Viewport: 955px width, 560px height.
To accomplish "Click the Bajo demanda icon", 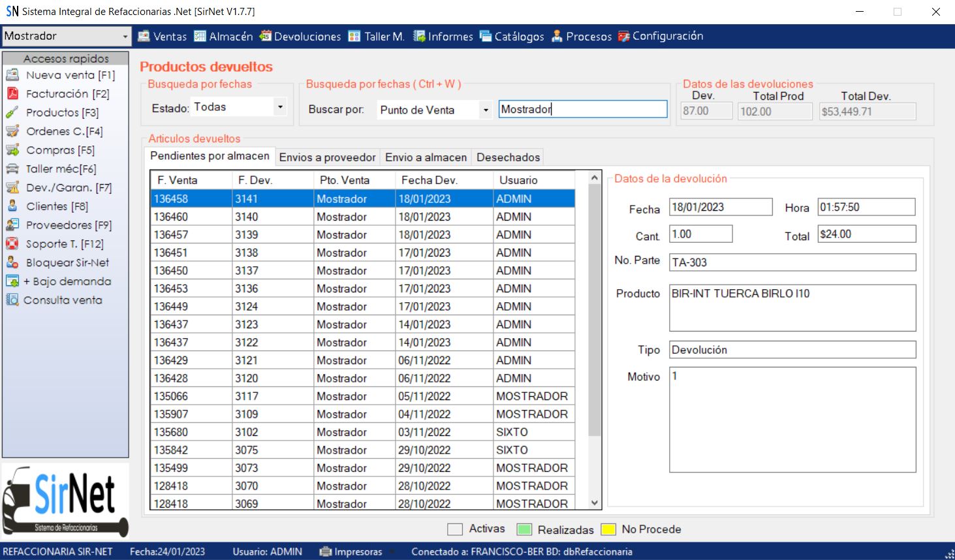I will 12,281.
